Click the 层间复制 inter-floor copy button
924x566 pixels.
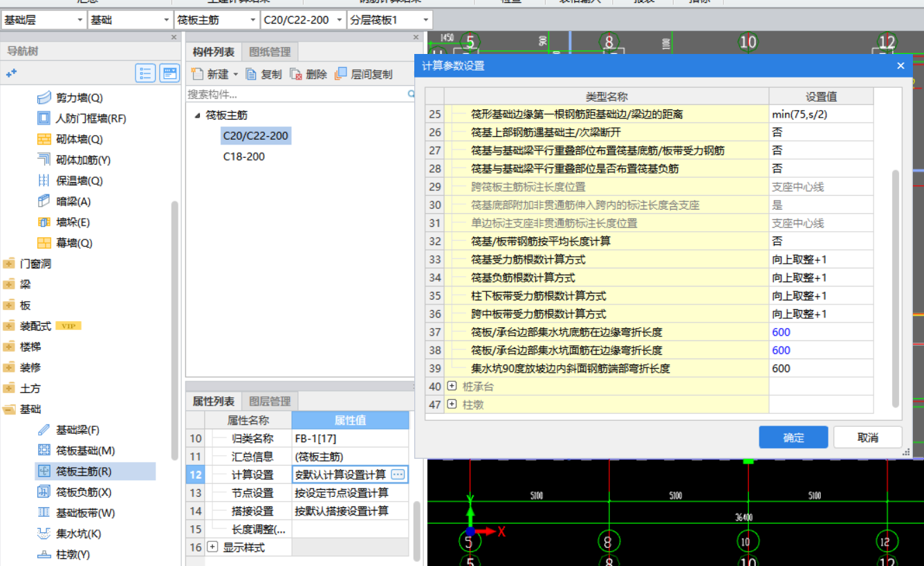[363, 74]
